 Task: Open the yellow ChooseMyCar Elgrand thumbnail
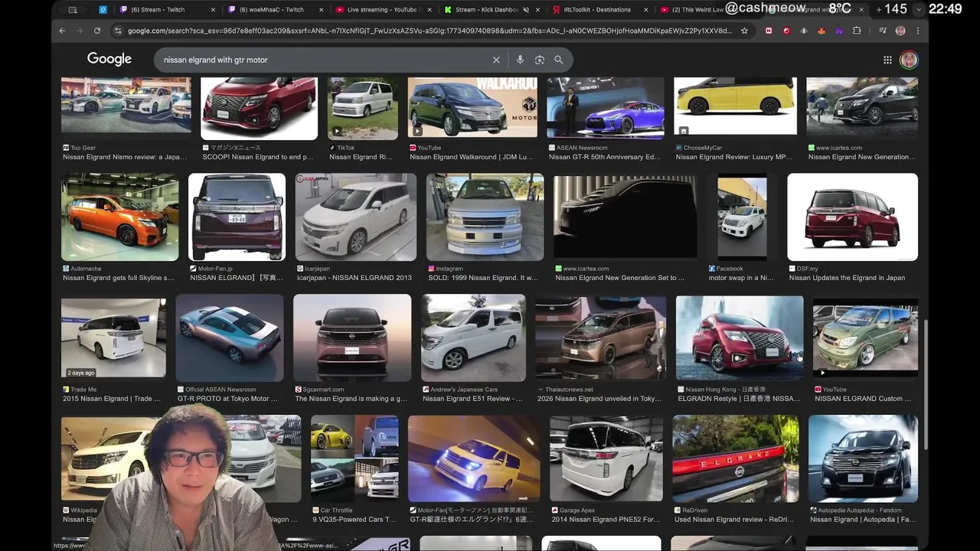[735, 106]
